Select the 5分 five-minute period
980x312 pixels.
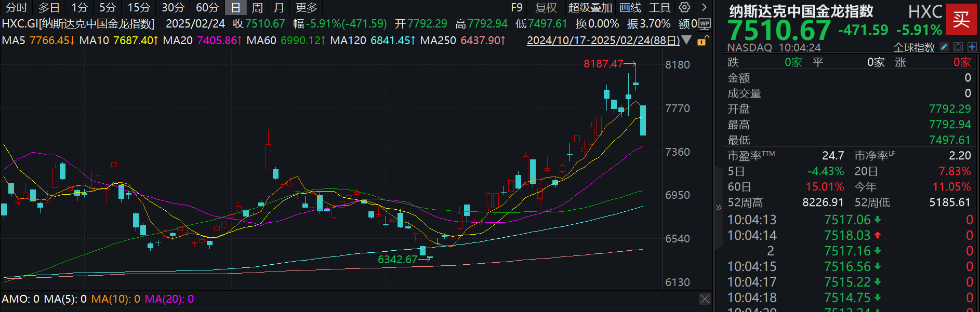108,7
